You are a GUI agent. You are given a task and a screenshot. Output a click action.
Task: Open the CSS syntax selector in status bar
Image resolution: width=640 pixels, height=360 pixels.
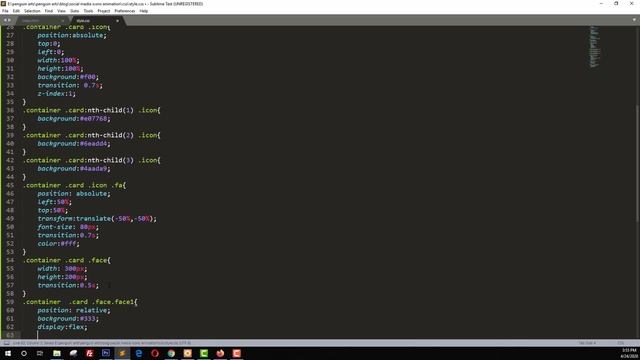621,343
